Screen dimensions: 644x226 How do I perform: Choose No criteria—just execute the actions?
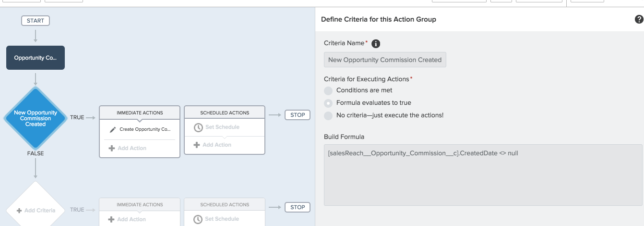point(328,115)
